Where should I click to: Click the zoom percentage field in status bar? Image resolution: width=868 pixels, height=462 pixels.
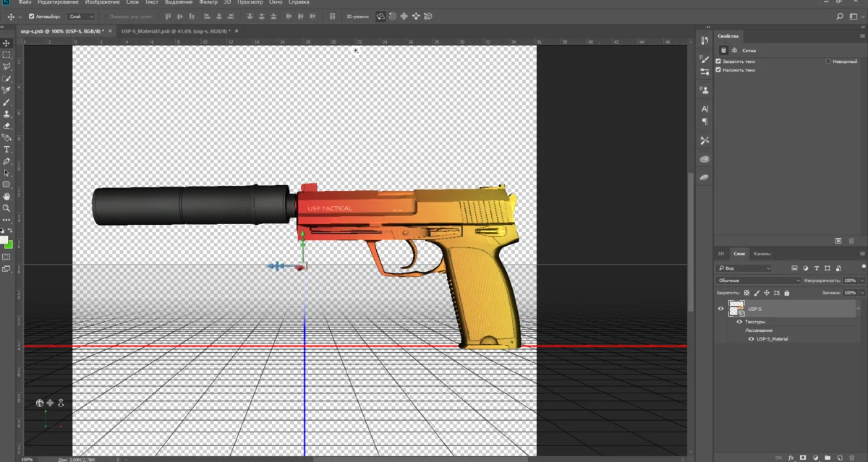coord(26,459)
